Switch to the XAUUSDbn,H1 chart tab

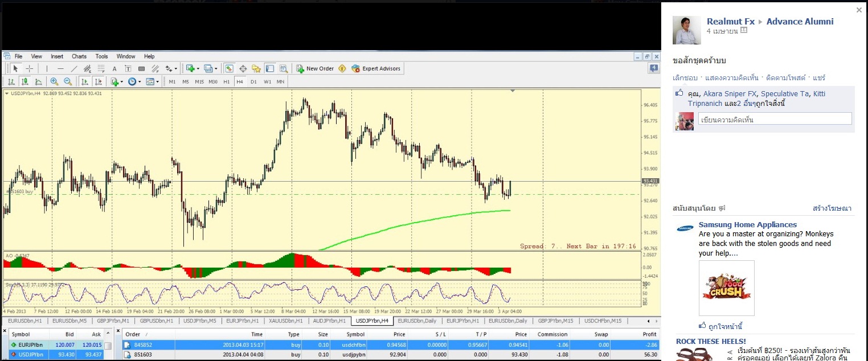pos(286,321)
